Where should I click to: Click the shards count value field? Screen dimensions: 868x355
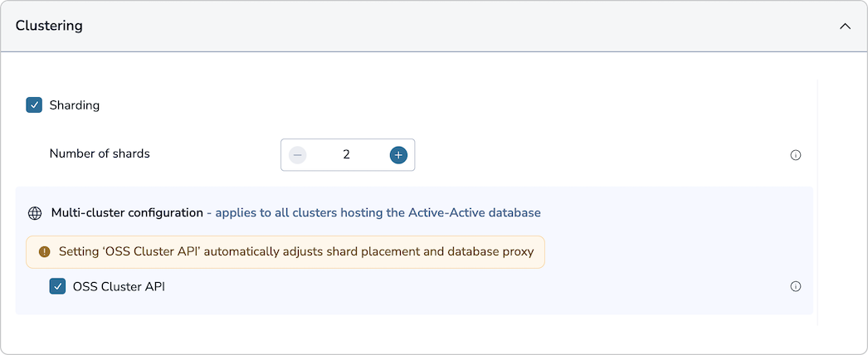tap(347, 154)
